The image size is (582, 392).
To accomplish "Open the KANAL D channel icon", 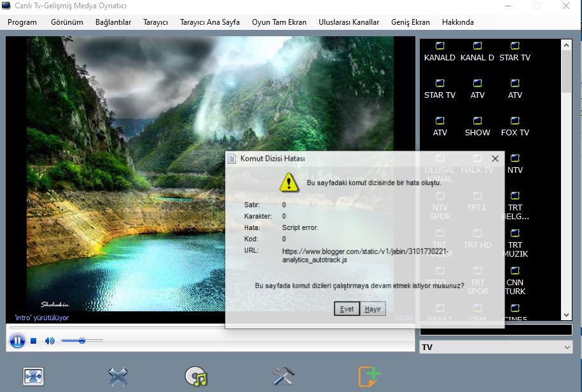I will click(x=477, y=46).
